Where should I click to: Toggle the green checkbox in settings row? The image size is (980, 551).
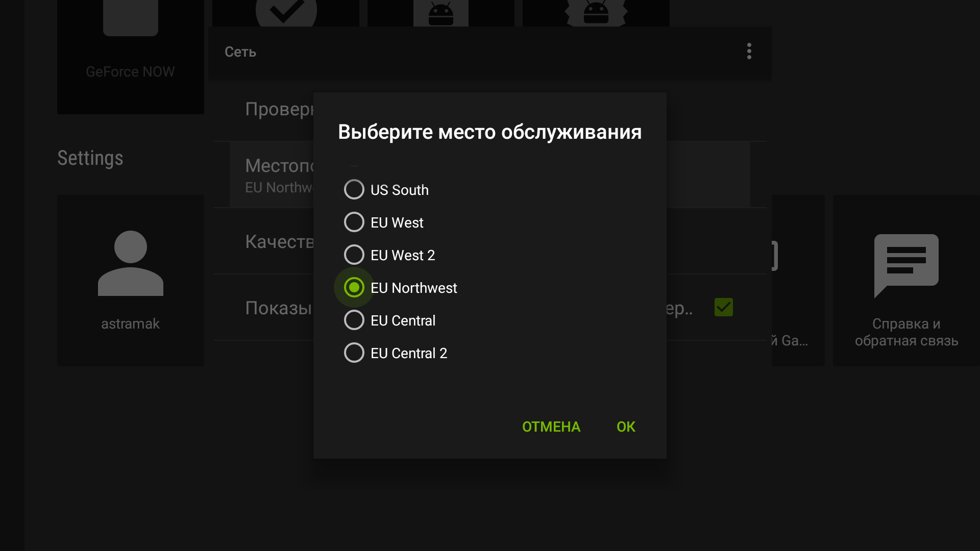click(723, 307)
